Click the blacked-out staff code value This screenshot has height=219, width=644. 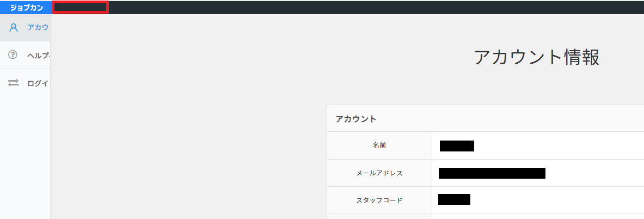point(454,199)
